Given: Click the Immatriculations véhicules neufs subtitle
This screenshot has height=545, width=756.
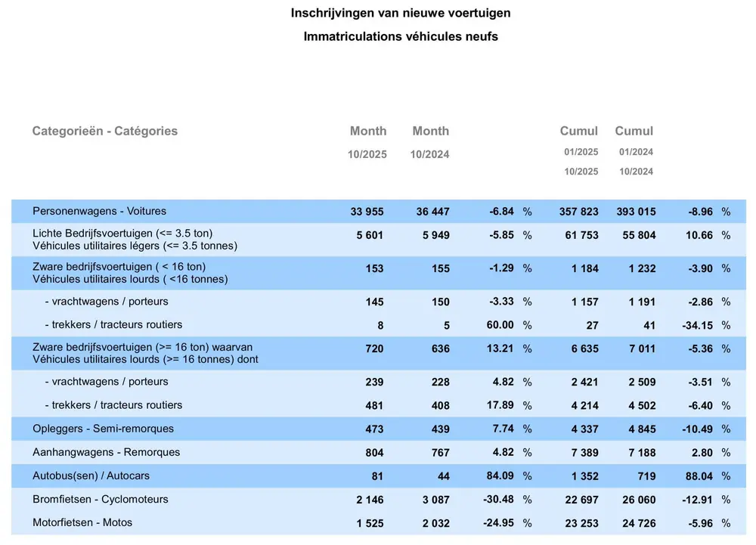Looking at the screenshot, I should (400, 36).
